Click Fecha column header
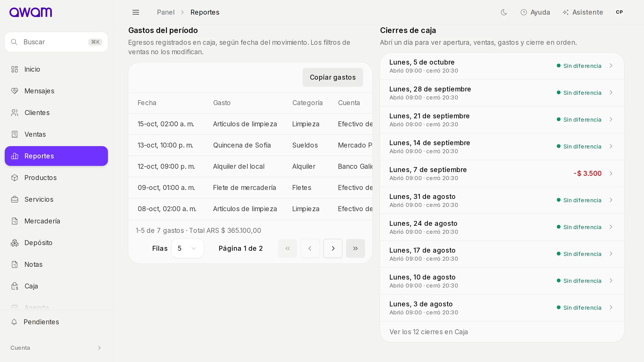Screen dimensions: 644x362 [x=147, y=103]
